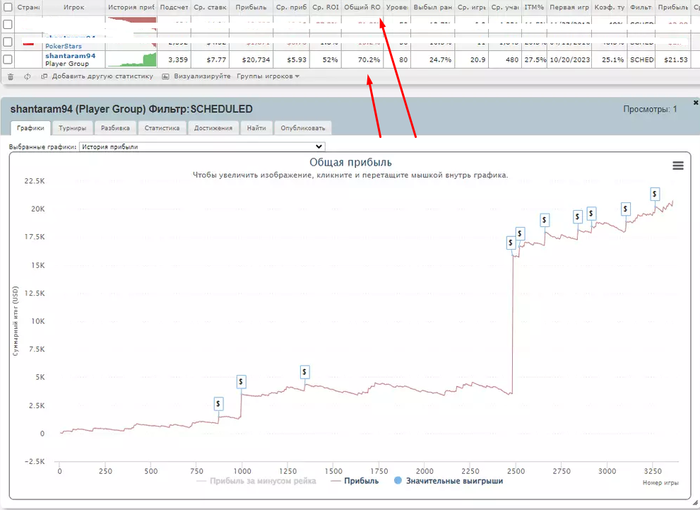Click the 'SCHED' filter cell in shantaram94 row
This screenshot has width=700, height=510.
coord(642,59)
